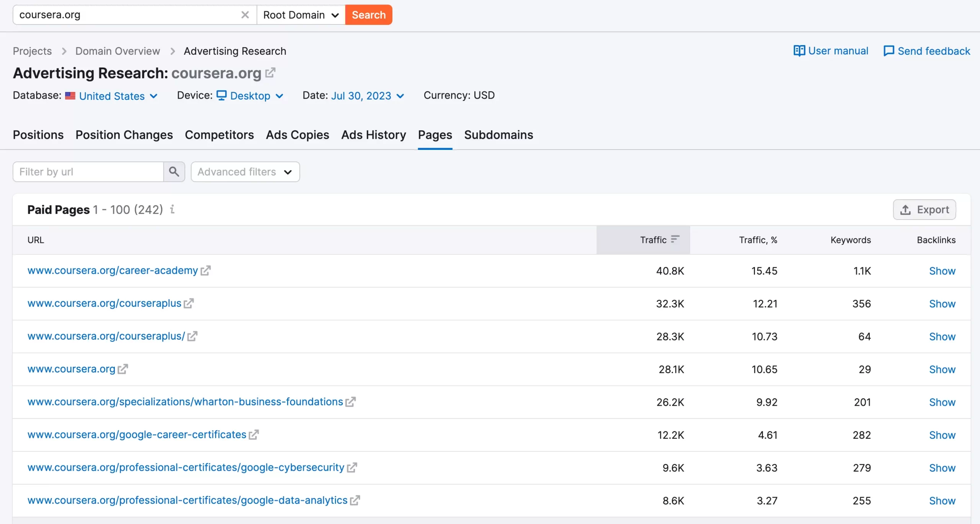
Task: Click the Export button
Action: tap(924, 210)
